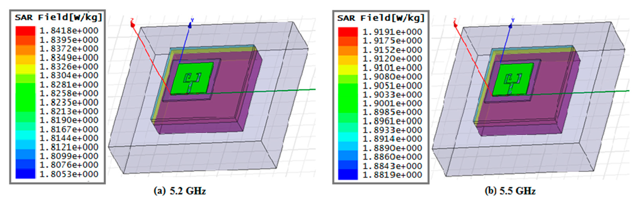The image size is (644, 203).
Task: Click the "(b) 5.5 GHz" caption
Action: pos(510,191)
